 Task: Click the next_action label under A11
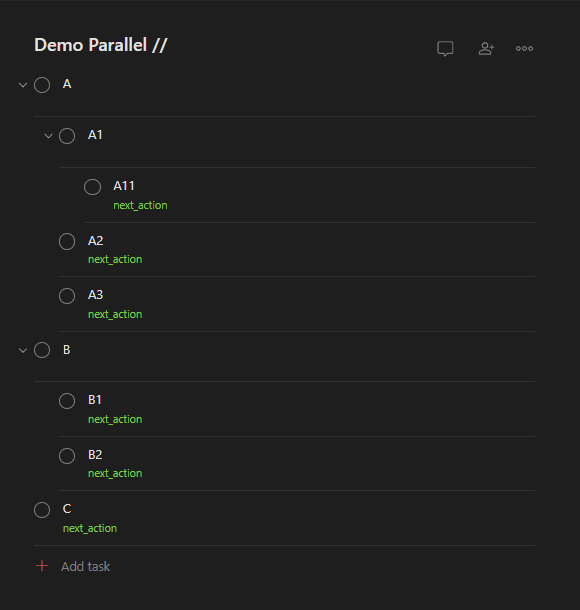click(x=140, y=205)
